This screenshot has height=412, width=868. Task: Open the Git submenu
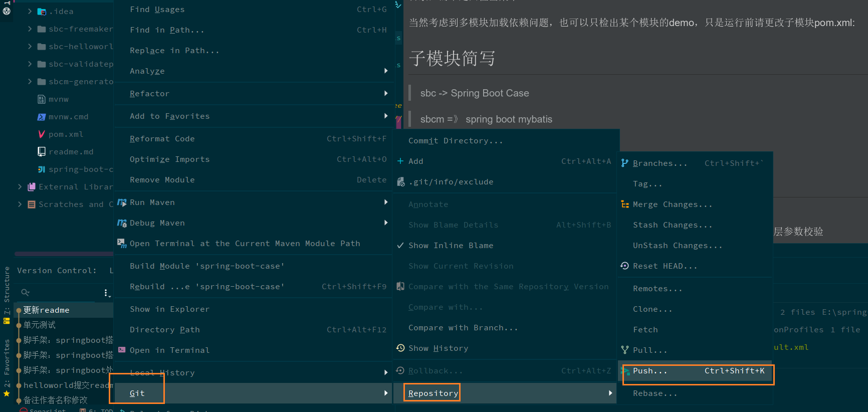coord(253,393)
